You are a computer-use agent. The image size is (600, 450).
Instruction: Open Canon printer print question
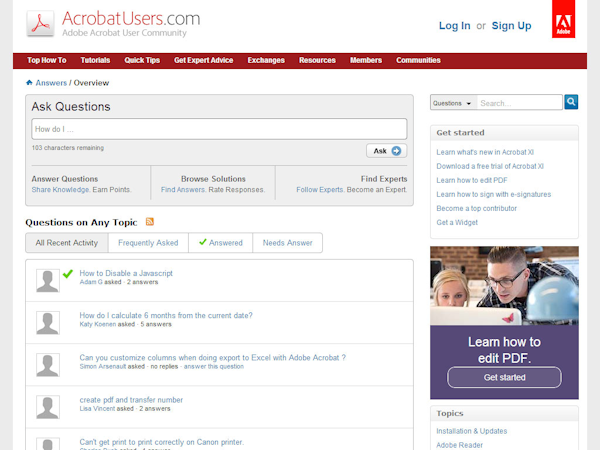tap(161, 442)
